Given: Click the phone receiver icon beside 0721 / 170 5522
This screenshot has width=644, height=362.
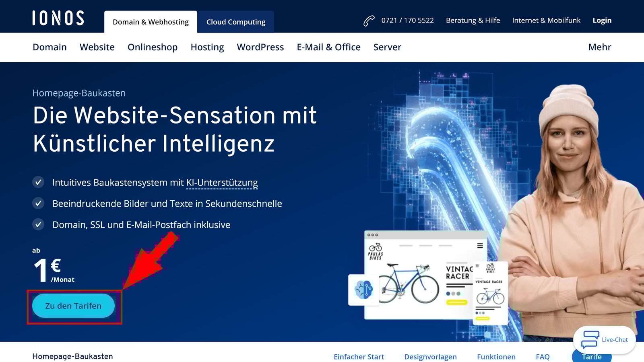Looking at the screenshot, I should (x=369, y=20).
